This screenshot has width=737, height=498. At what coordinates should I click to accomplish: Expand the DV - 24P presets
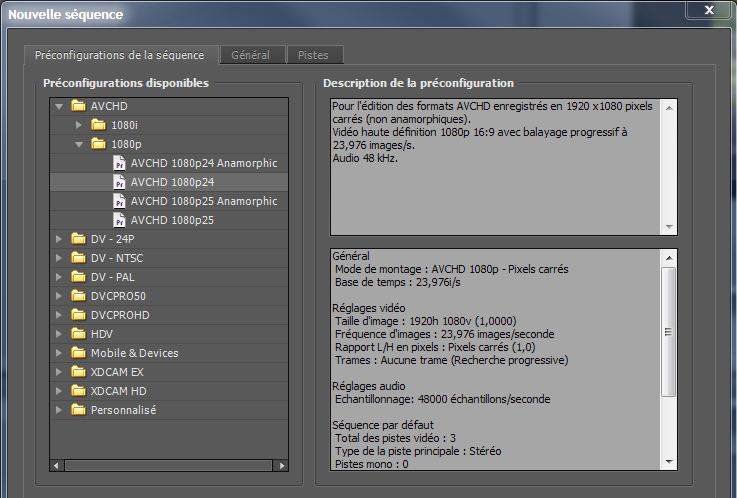click(59, 239)
